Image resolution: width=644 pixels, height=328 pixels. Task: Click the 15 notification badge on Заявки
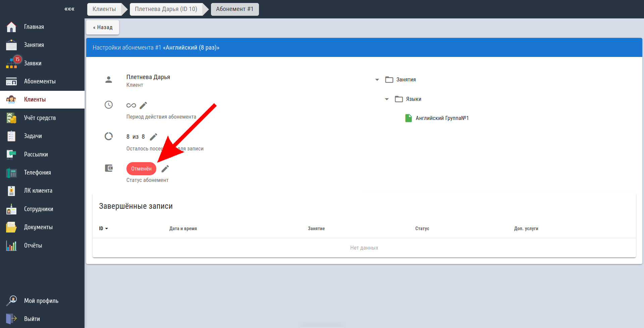pos(17,59)
